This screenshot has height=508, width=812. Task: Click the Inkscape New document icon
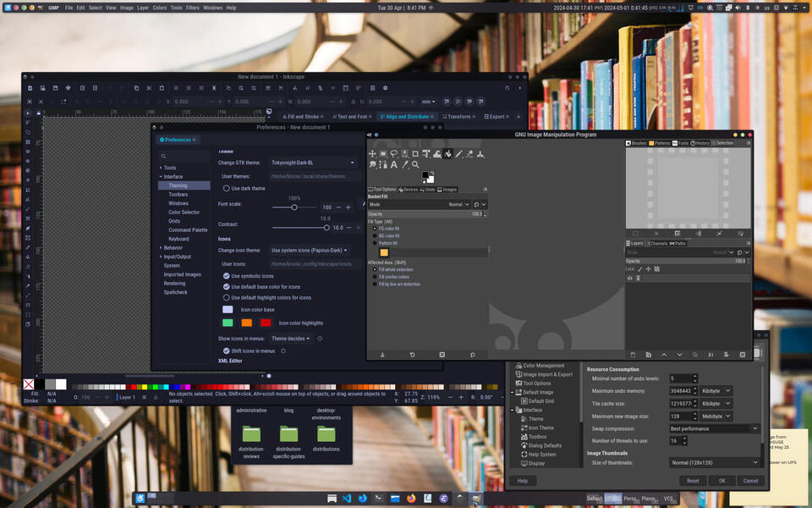coord(30,88)
